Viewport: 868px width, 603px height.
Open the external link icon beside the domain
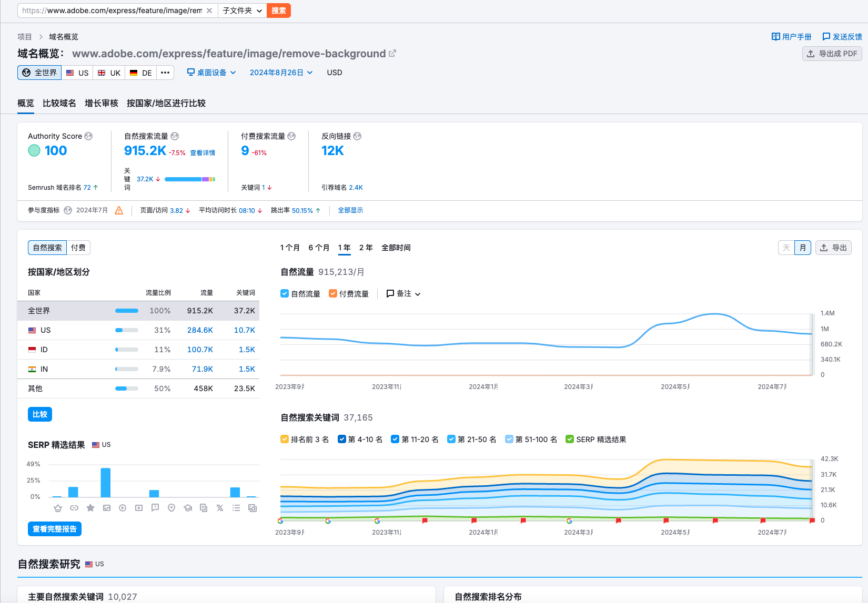point(392,54)
